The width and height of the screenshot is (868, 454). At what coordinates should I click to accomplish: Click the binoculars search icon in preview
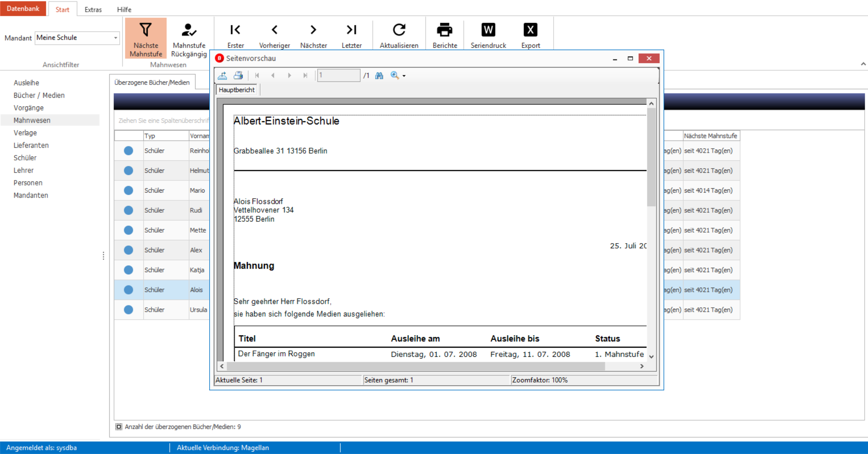click(x=379, y=75)
